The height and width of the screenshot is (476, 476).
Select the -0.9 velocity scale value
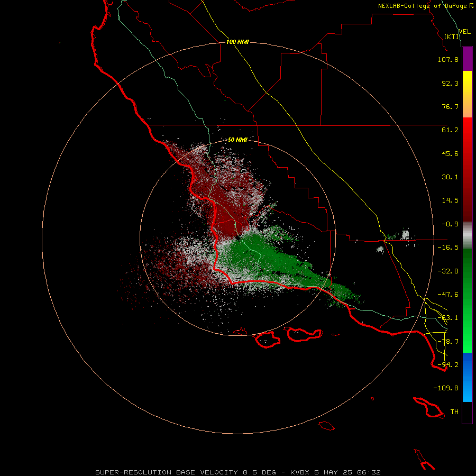tap(450, 224)
